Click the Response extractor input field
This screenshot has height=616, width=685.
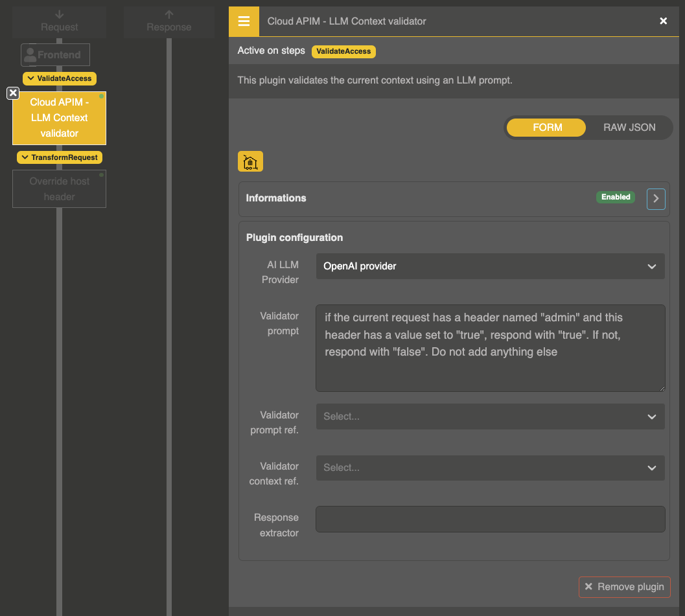click(x=490, y=519)
